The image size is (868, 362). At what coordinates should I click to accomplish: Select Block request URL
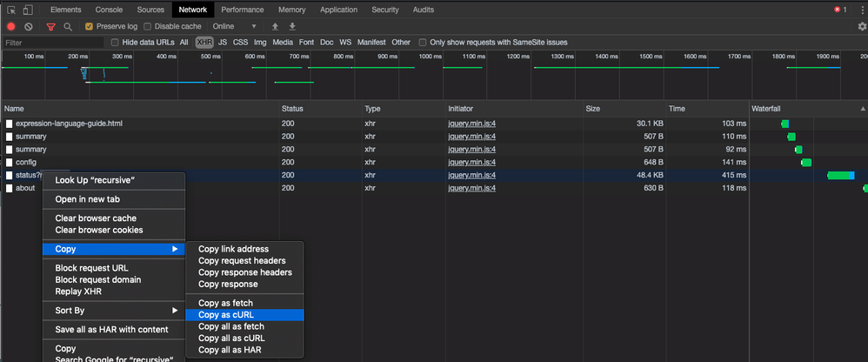click(x=113, y=269)
